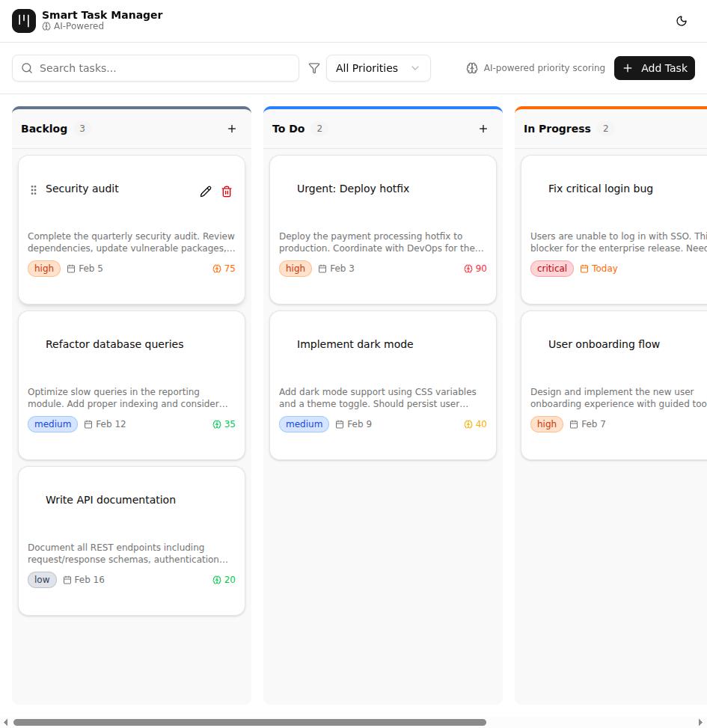
Task: Click the low badge on Write API documentation
Action: (42, 579)
